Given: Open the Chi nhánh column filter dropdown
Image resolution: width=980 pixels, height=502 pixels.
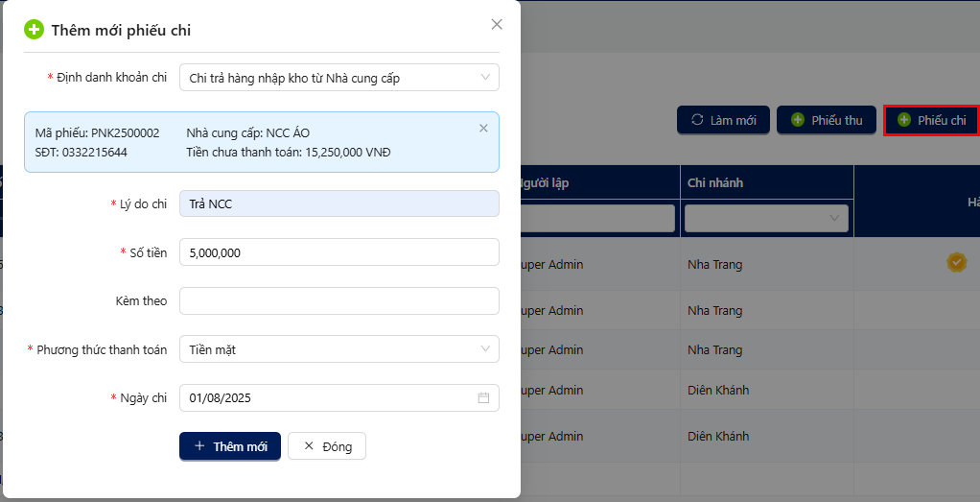Looking at the screenshot, I should 832,219.
